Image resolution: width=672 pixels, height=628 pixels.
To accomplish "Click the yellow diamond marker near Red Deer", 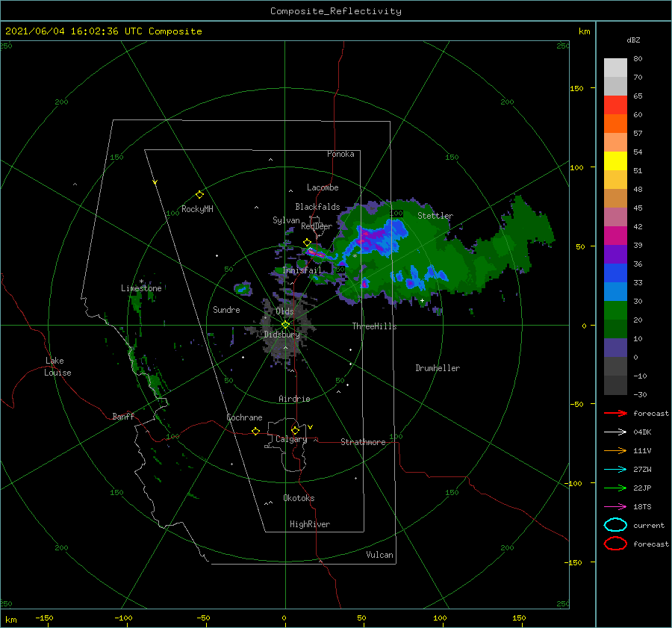I will [307, 243].
